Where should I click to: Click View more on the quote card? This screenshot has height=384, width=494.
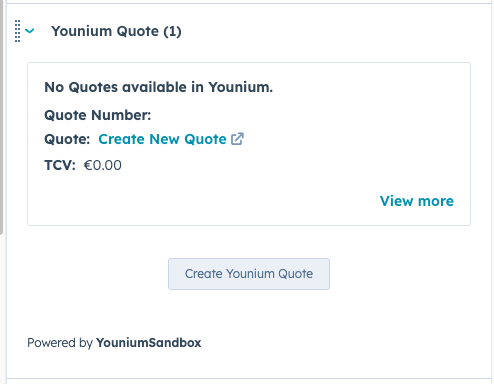tap(417, 201)
